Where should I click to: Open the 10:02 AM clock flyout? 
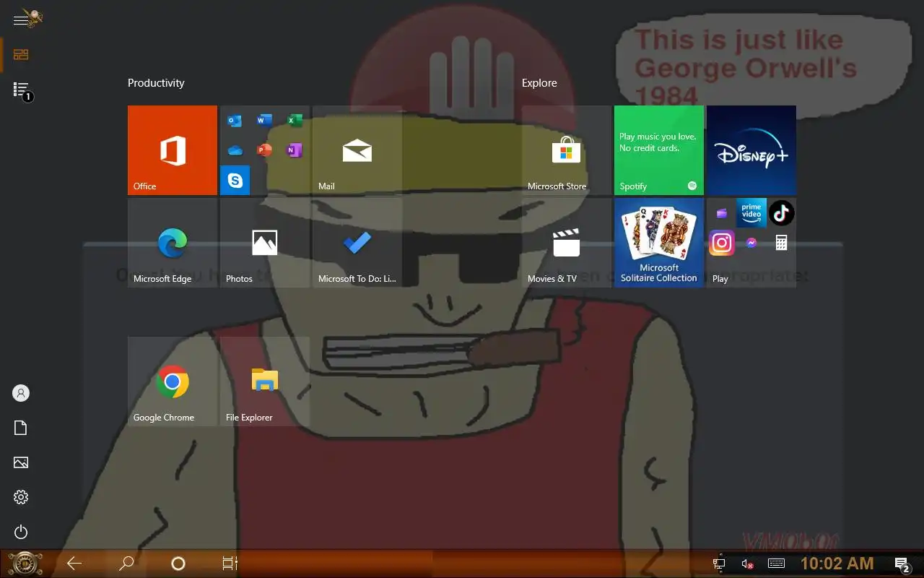[837, 564]
